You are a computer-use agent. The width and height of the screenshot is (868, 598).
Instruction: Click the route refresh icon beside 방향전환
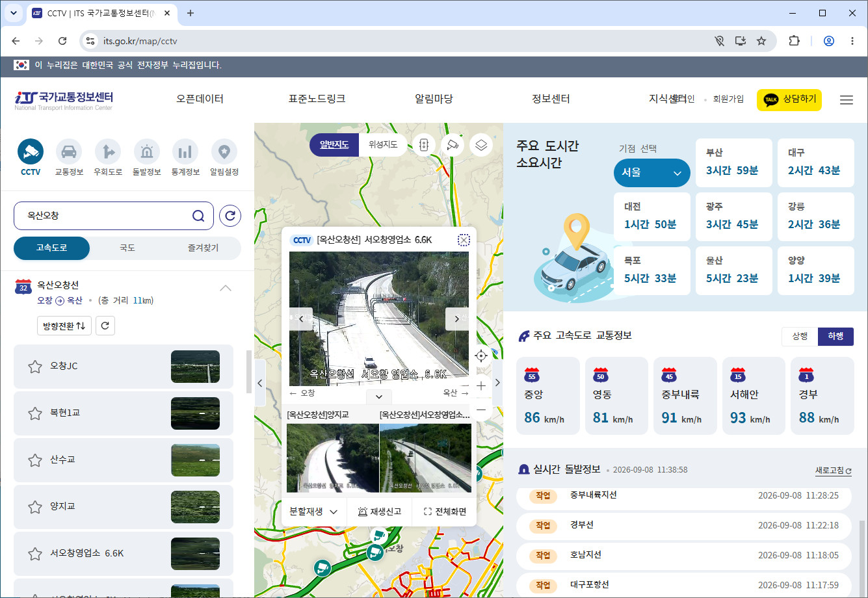tap(105, 326)
